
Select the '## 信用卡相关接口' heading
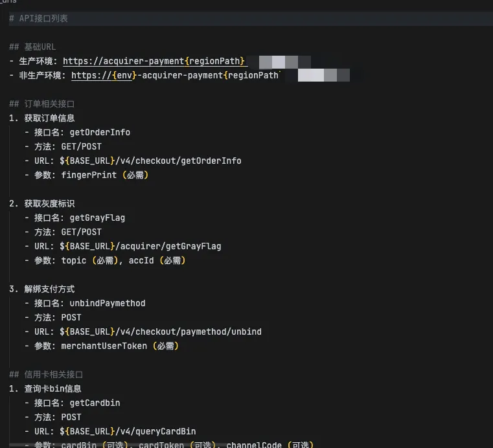click(x=46, y=374)
